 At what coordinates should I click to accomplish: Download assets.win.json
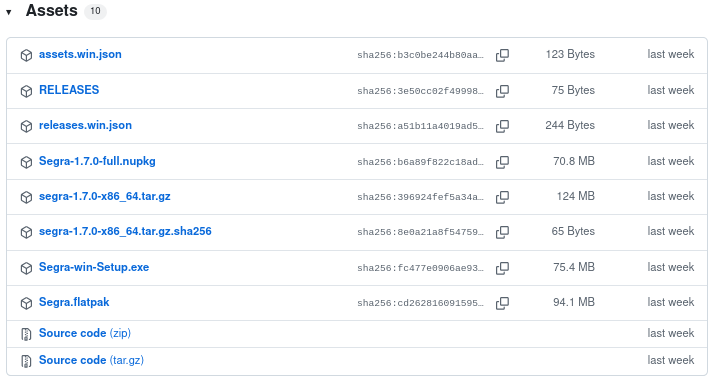[80, 54]
